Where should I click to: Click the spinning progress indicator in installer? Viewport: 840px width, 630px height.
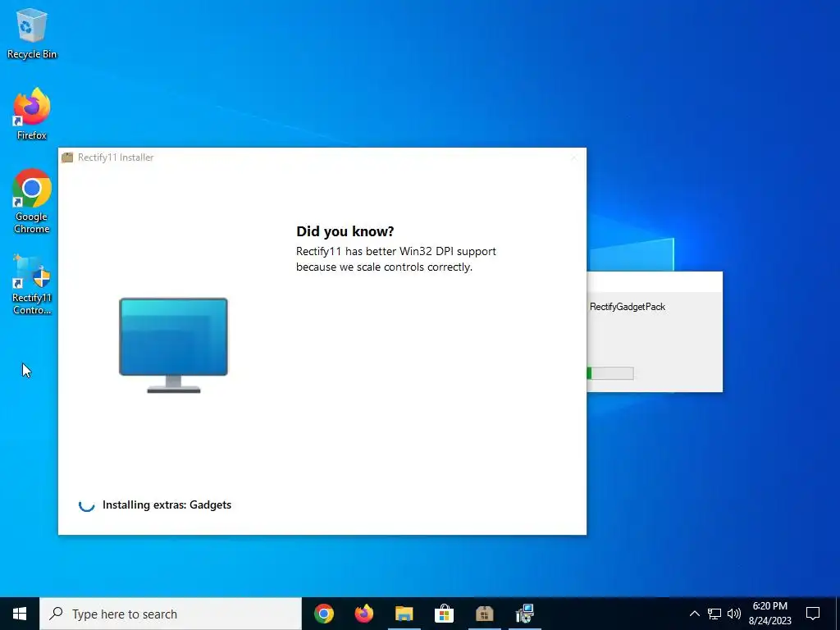coord(87,504)
